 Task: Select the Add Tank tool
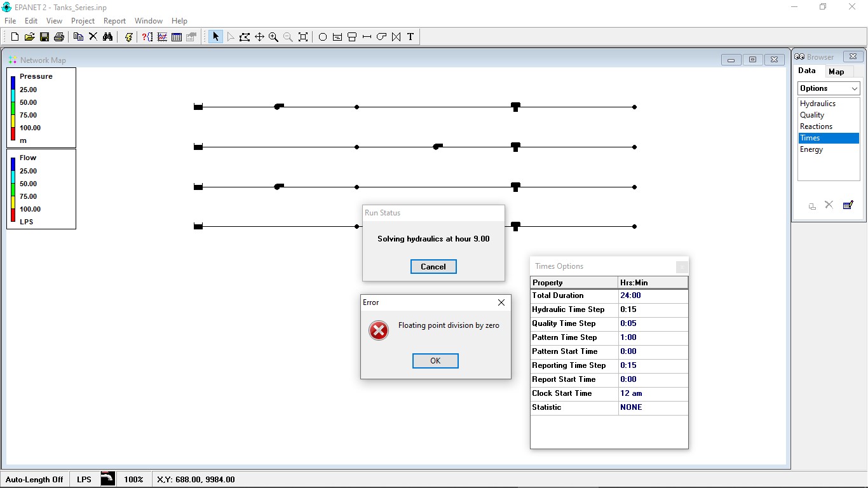[351, 36]
